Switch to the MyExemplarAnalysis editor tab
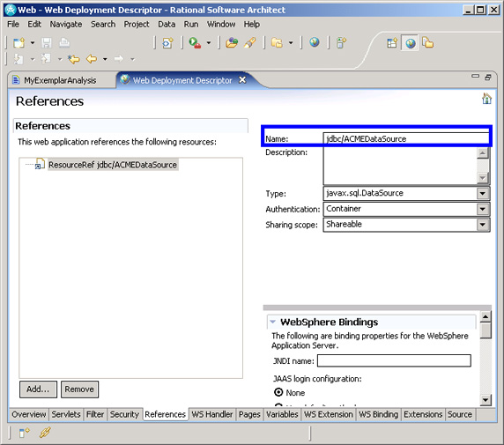Image resolution: width=504 pixels, height=445 pixels. (60, 80)
